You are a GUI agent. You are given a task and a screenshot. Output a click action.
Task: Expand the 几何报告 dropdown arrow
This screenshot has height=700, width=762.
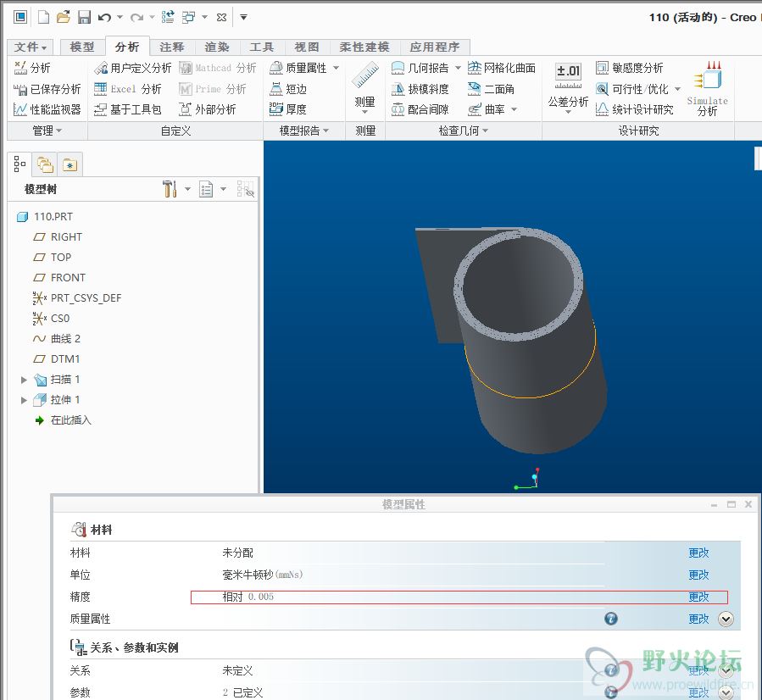coord(458,68)
